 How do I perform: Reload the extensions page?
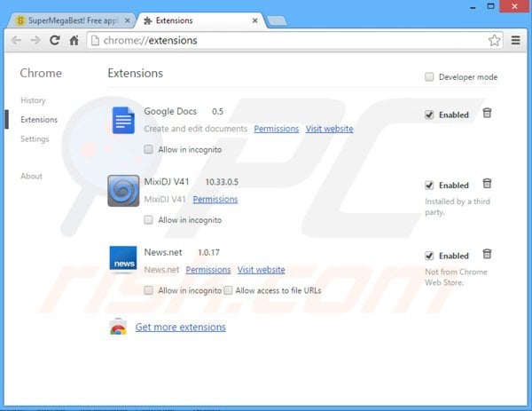(55, 41)
